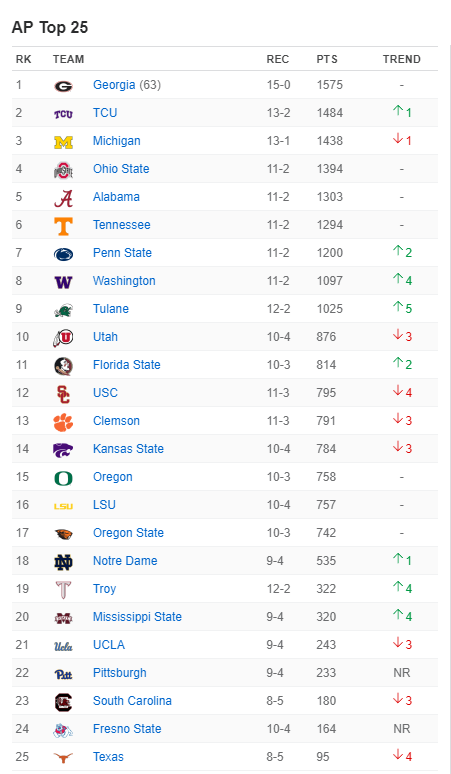Click the Notre Dame ND logo

(x=63, y=562)
